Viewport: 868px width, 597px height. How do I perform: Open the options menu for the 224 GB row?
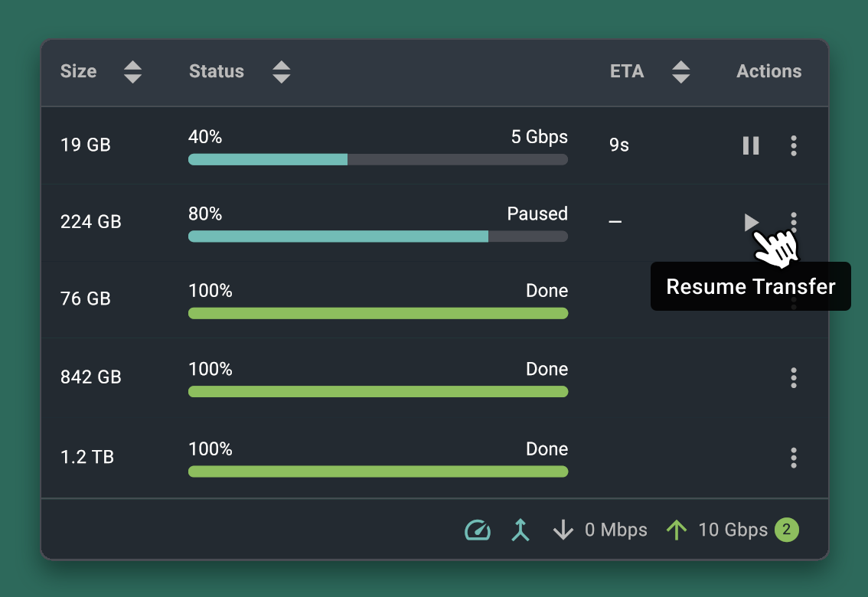pyautogui.click(x=794, y=223)
